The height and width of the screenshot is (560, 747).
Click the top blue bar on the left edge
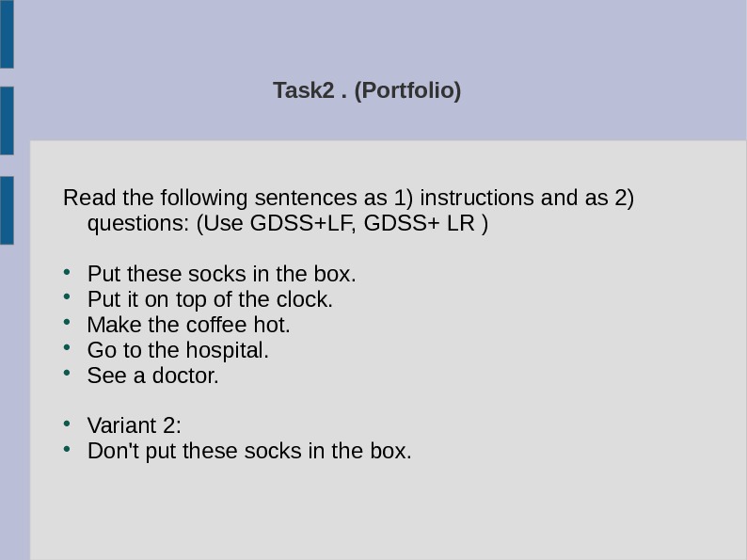pyautogui.click(x=7, y=34)
